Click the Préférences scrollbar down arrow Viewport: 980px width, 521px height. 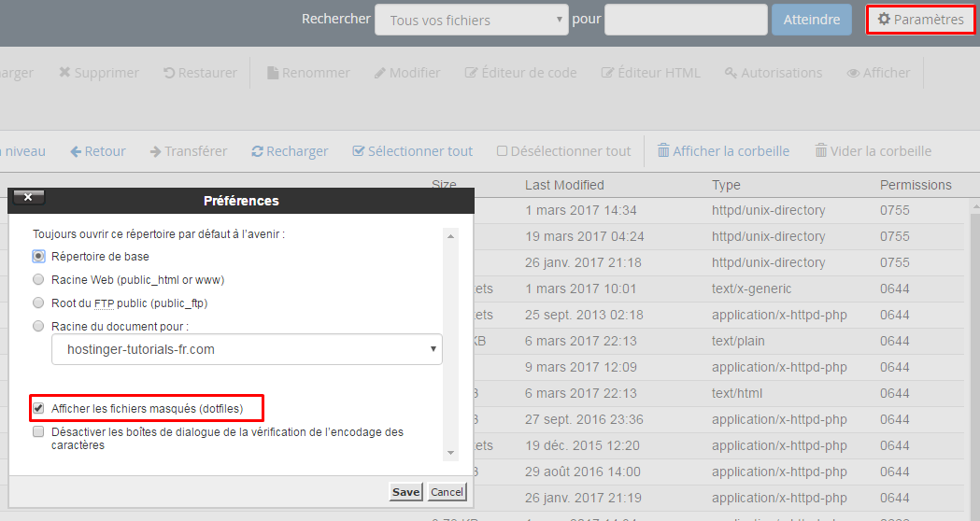coord(450,453)
